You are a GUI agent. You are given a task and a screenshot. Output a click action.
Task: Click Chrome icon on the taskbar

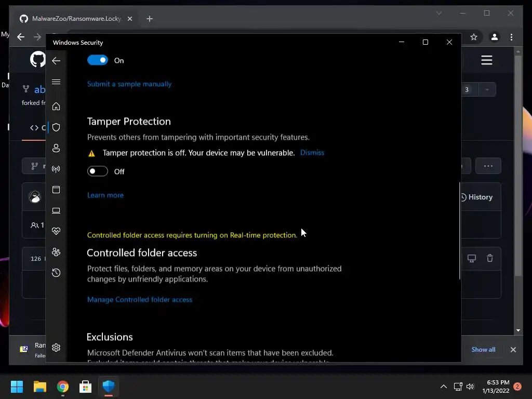pyautogui.click(x=63, y=387)
